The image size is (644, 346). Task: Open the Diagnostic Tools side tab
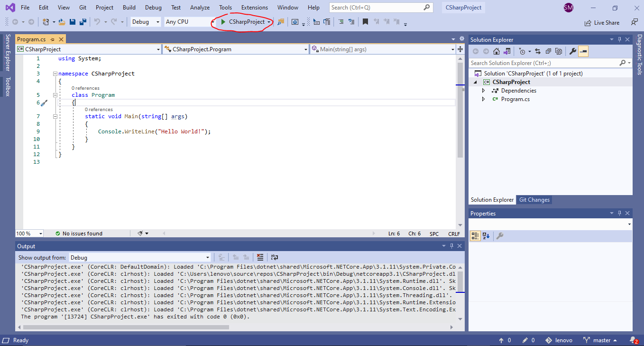[x=639, y=55]
